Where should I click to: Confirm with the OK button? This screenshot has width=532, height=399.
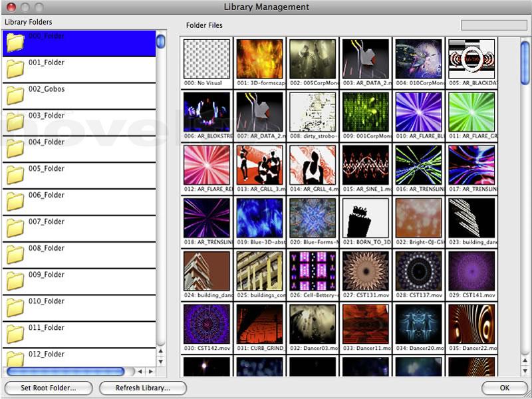coord(504,388)
